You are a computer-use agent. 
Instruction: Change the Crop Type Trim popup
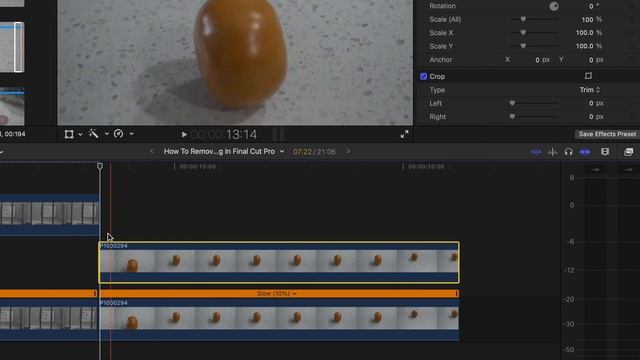[590, 90]
